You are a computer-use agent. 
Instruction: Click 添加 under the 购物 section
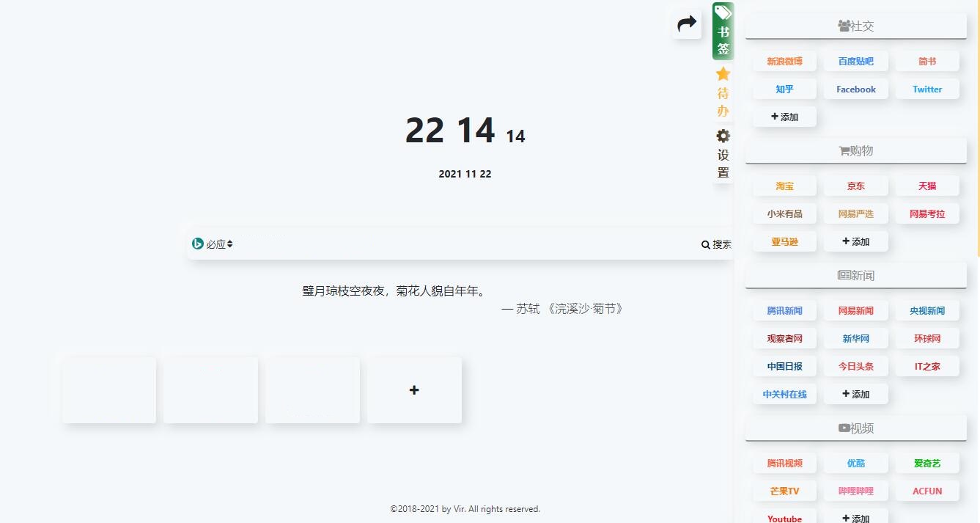(855, 241)
